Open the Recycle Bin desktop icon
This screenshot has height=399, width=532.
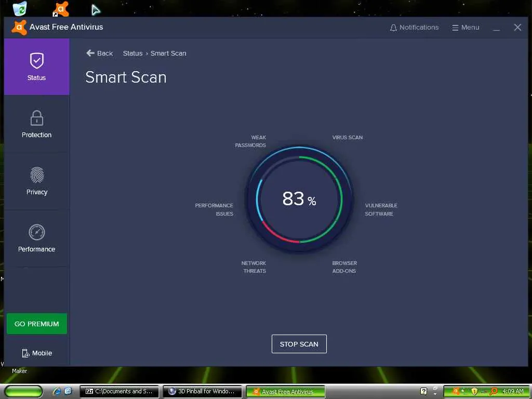click(20, 8)
